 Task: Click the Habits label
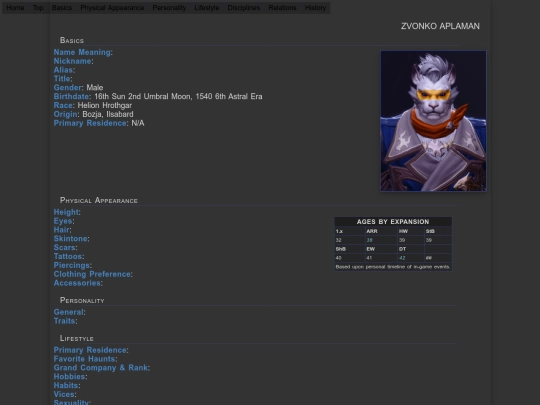(x=66, y=386)
